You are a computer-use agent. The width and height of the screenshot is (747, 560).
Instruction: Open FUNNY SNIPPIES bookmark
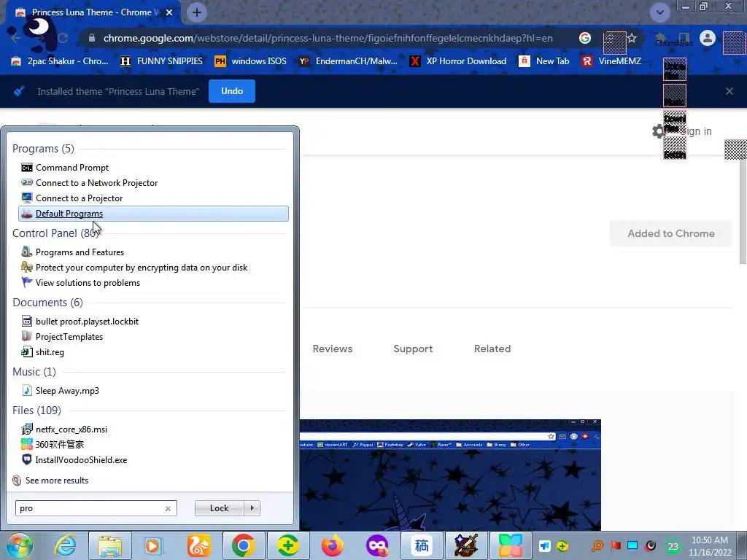click(161, 61)
